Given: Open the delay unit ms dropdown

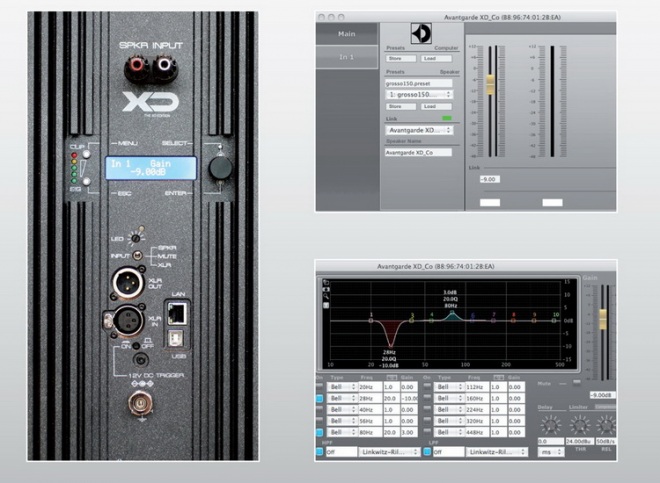Looking at the screenshot, I should 551,452.
